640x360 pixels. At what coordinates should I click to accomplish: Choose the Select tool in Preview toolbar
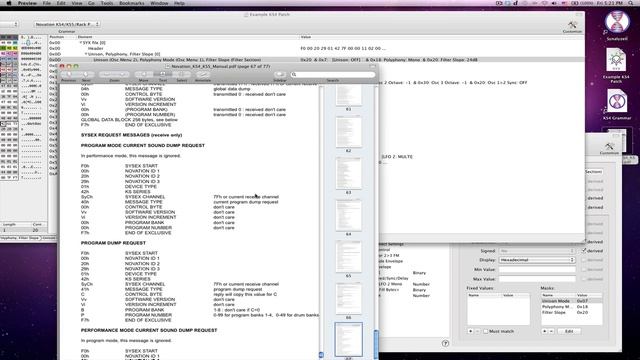pyautogui.click(x=182, y=74)
